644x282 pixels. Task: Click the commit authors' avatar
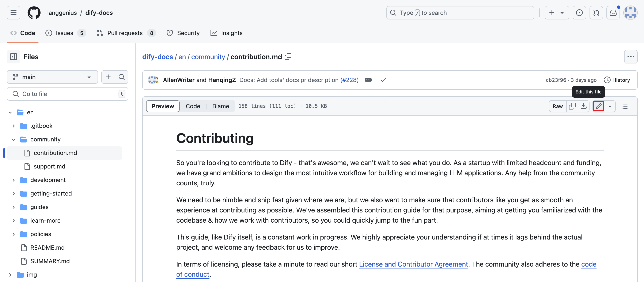(x=153, y=80)
